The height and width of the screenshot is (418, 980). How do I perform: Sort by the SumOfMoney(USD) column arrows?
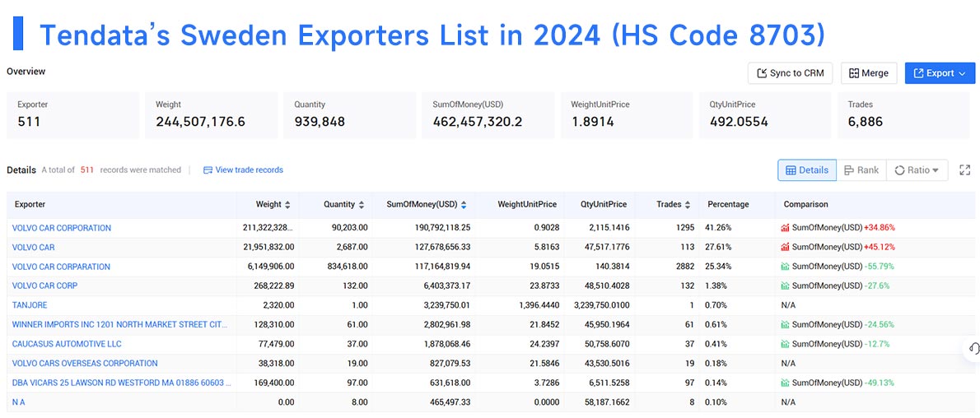pyautogui.click(x=464, y=204)
